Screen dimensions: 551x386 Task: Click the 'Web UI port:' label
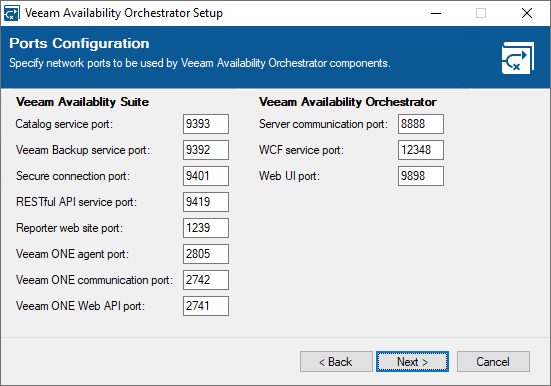click(x=290, y=176)
